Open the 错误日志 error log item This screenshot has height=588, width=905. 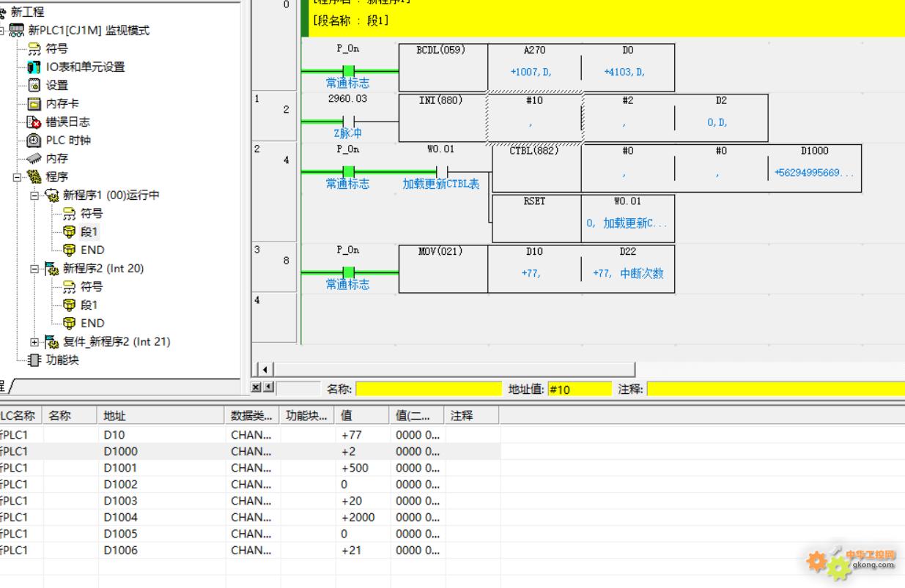coord(67,122)
